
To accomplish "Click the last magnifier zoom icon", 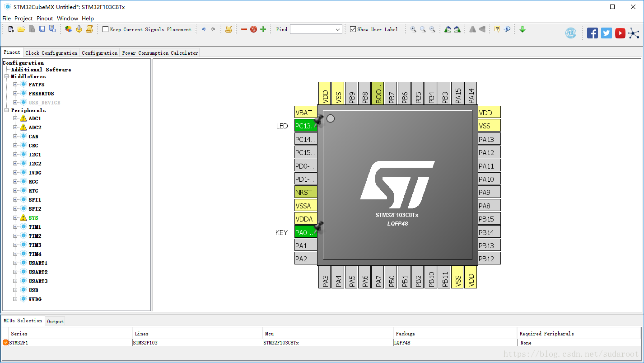I will (432, 29).
